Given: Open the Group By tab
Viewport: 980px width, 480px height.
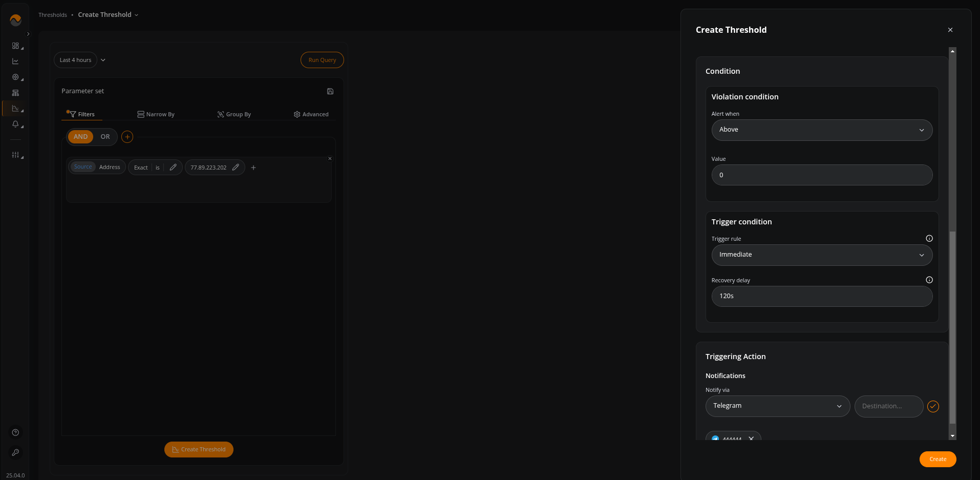Looking at the screenshot, I should (235, 114).
